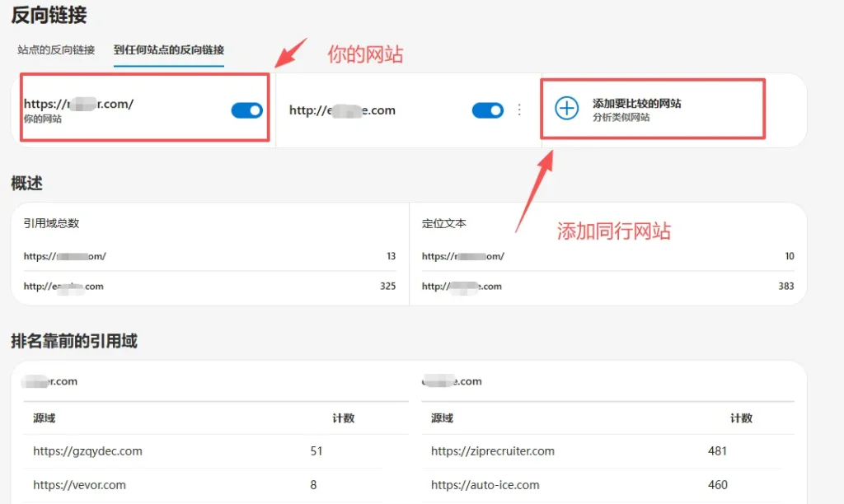Click the anchor text count 383
This screenshot has height=504, width=844.
(785, 286)
